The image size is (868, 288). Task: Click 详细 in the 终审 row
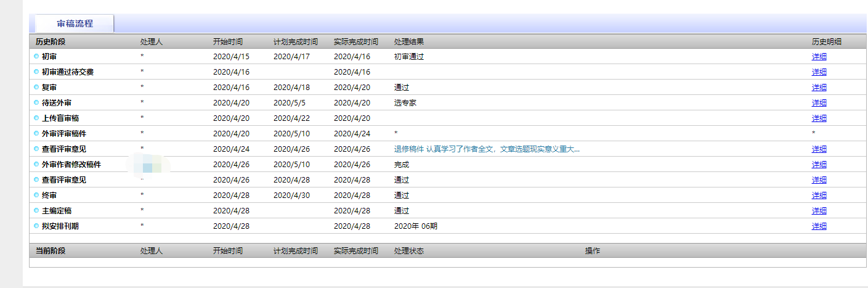tap(819, 195)
